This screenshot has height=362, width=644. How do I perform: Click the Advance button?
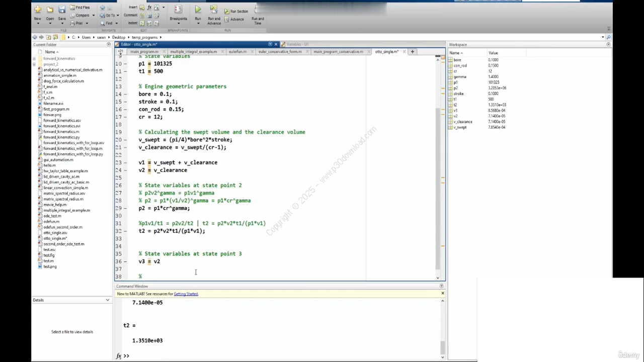pyautogui.click(x=234, y=19)
